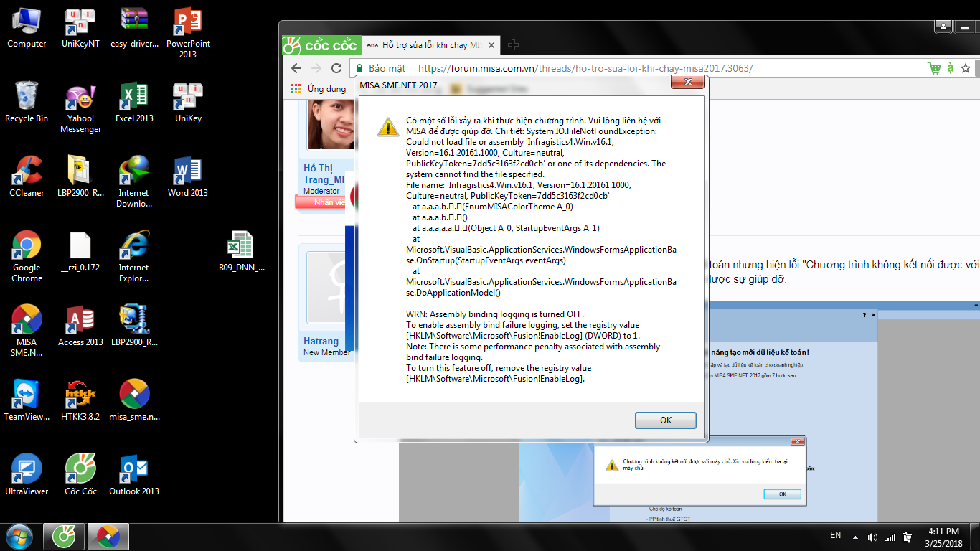The image size is (980, 551).
Task: Select the 'Hỗ trợ sửa lỗi khi chạy MI' browser tab
Action: [x=430, y=44]
